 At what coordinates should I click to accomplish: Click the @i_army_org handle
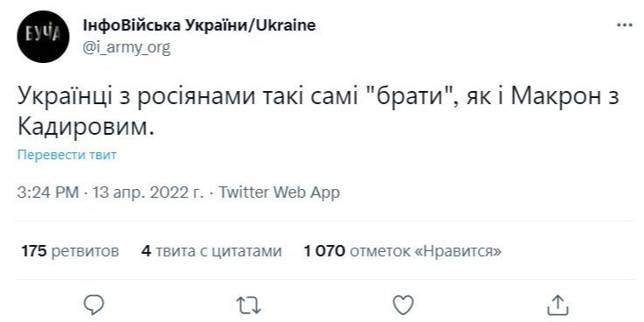point(126,48)
